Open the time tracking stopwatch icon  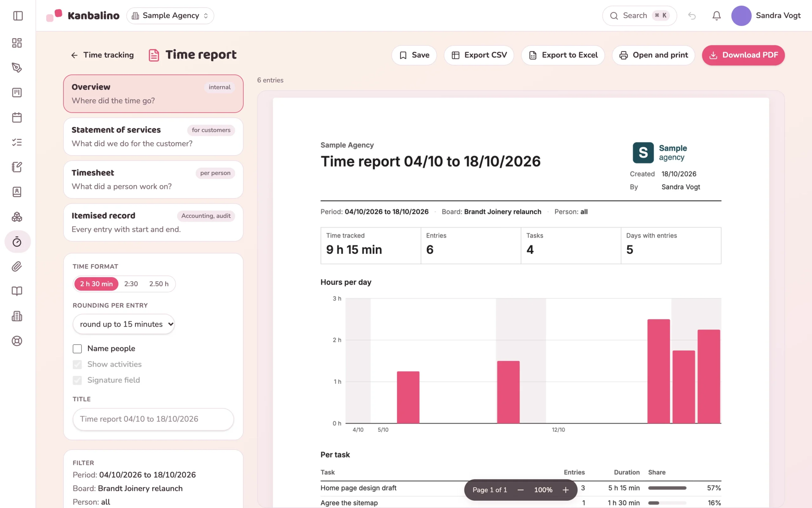pyautogui.click(x=17, y=242)
